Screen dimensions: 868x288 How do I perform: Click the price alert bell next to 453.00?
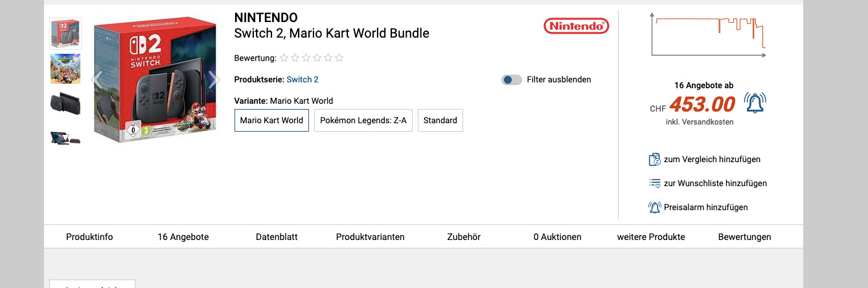pos(755,103)
